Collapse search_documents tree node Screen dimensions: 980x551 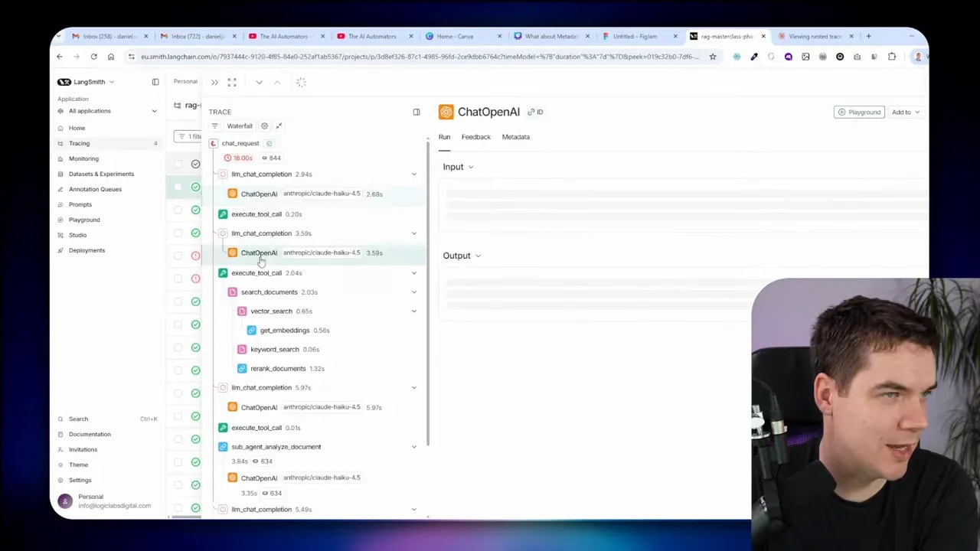414,292
